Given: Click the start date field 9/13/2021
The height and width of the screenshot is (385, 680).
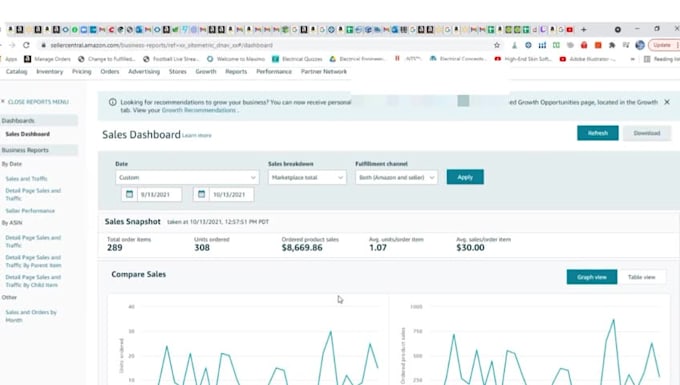Looking at the screenshot, I should pos(159,195).
